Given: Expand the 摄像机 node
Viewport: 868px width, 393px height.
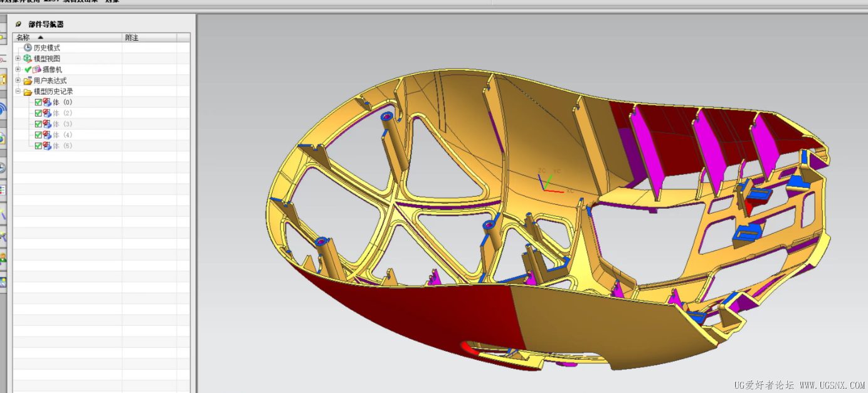Looking at the screenshot, I should (18, 69).
